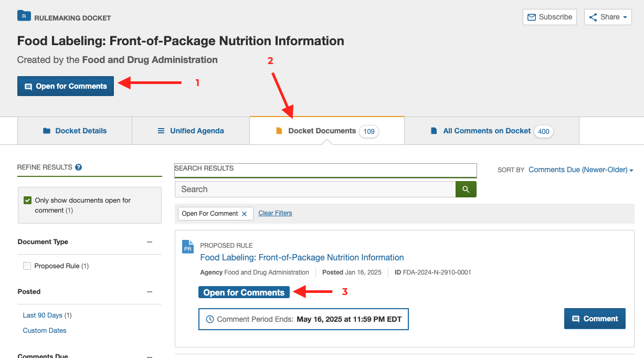Open the Unified Agenda tab

pos(191,131)
